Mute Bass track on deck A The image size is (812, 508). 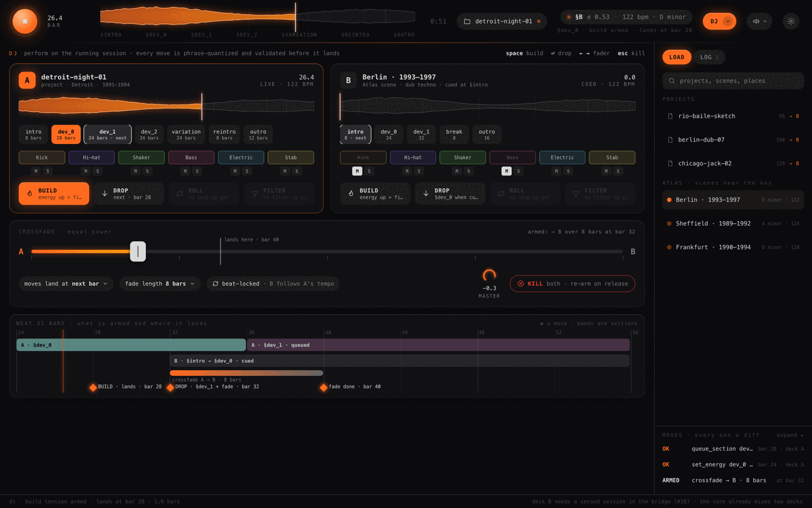(x=186, y=171)
